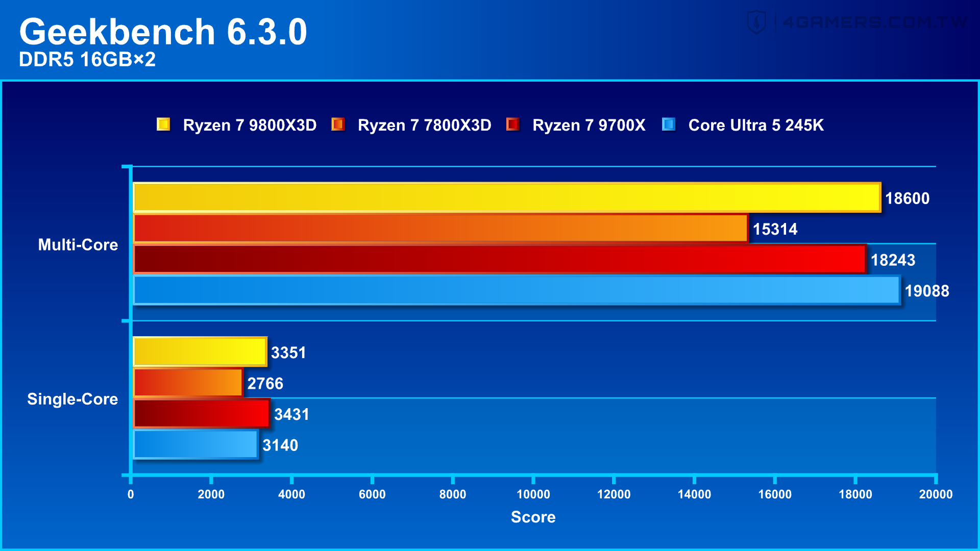Click the 3140 score value
980x551 pixels.
point(280,445)
